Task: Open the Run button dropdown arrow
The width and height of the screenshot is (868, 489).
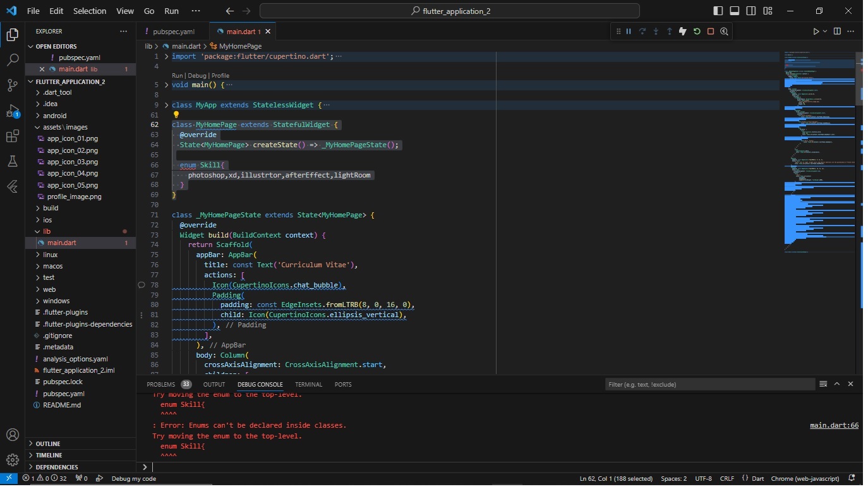Action: click(824, 32)
